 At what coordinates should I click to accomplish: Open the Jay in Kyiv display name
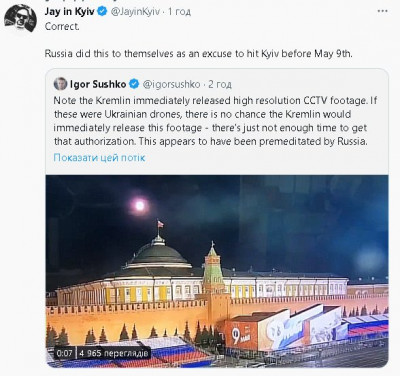tap(69, 11)
